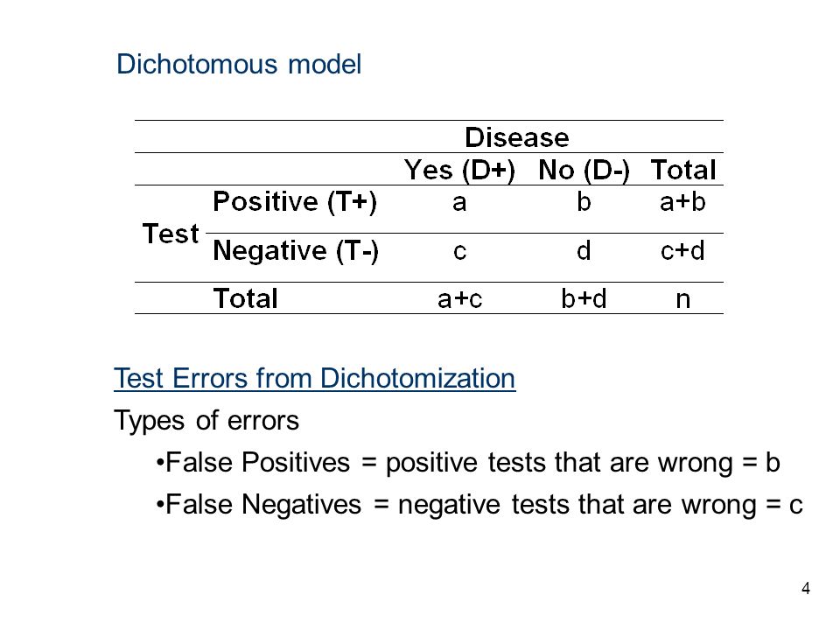The image size is (840, 630).
Task: Select cell a in the table
Action: [459, 202]
